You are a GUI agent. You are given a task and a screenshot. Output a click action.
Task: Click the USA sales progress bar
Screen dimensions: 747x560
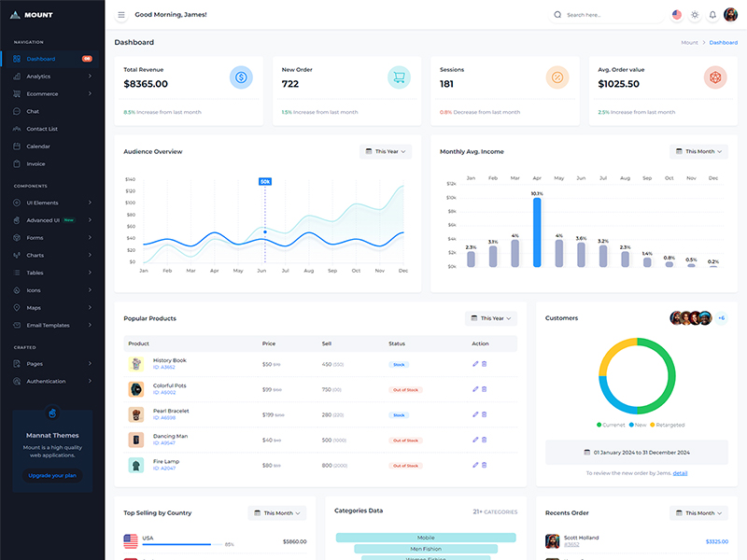point(182,544)
